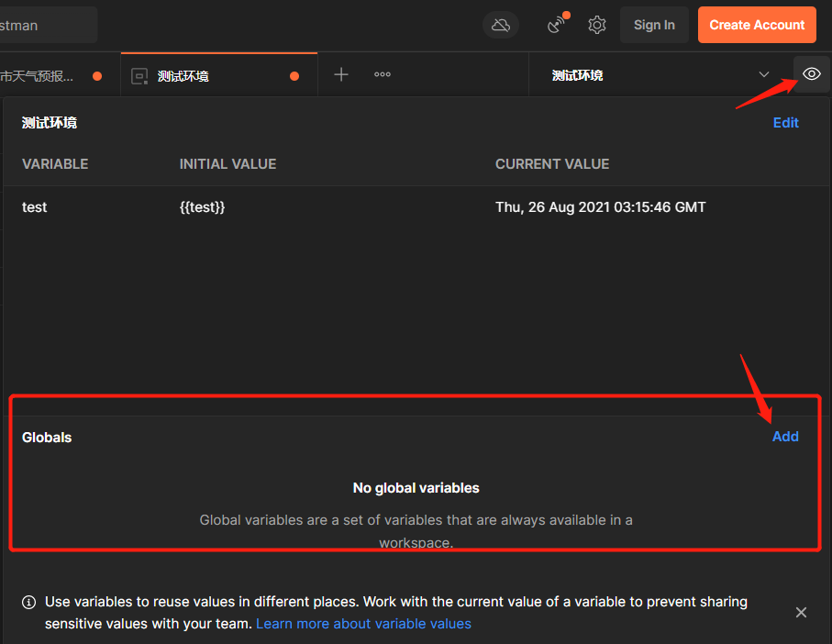Click the environment icon on 测试环境 tab

(x=139, y=76)
